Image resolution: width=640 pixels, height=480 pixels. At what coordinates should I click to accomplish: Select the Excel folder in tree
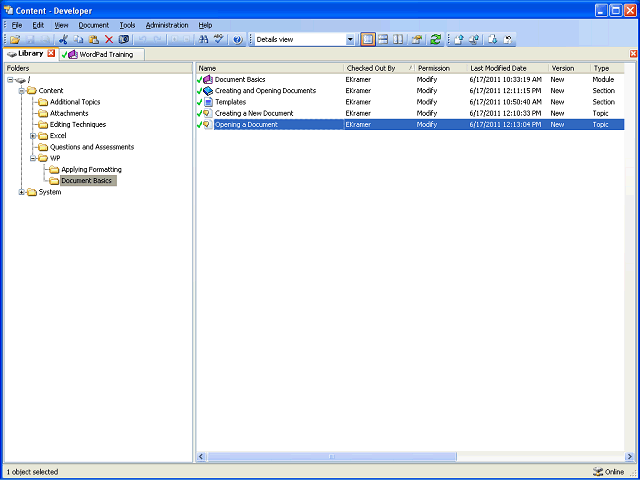(58, 136)
